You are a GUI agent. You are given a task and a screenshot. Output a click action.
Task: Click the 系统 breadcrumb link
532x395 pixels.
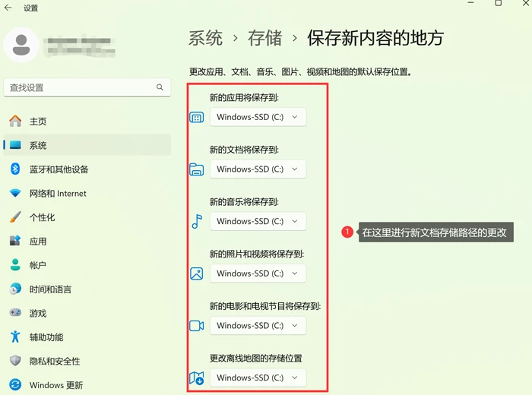click(x=206, y=38)
